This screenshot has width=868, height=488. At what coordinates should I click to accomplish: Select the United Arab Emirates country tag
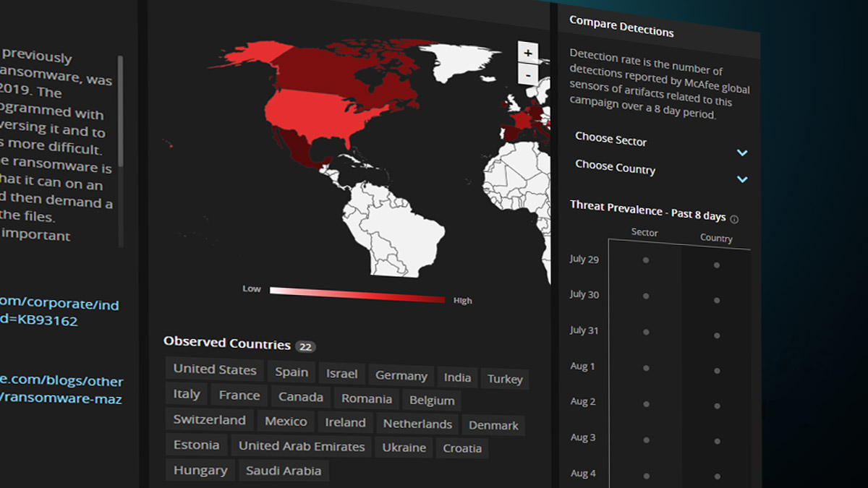[302, 446]
